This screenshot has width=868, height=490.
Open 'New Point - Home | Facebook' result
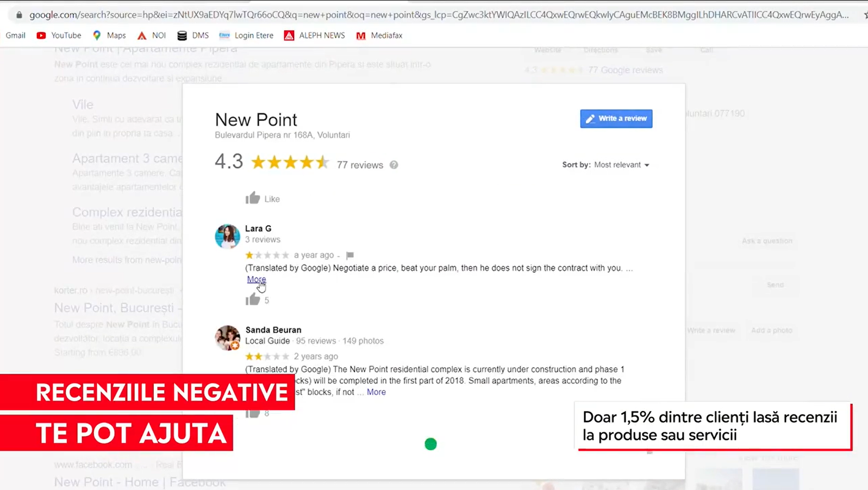pos(140,482)
